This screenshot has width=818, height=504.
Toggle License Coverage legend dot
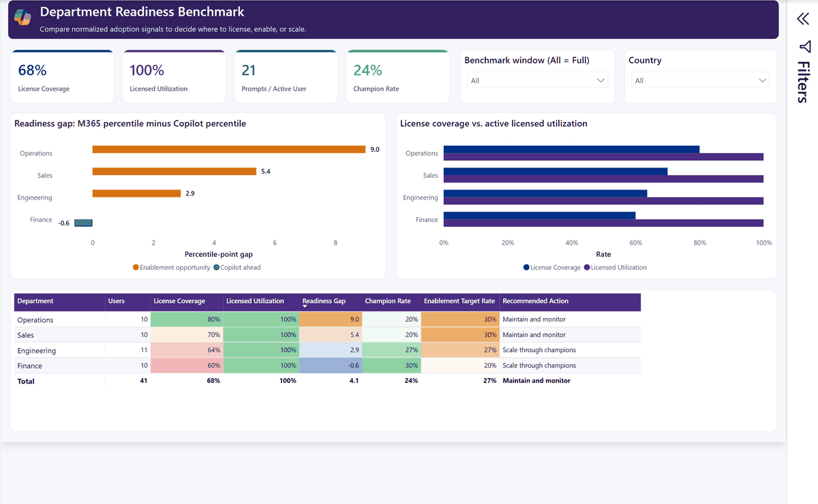tap(526, 268)
